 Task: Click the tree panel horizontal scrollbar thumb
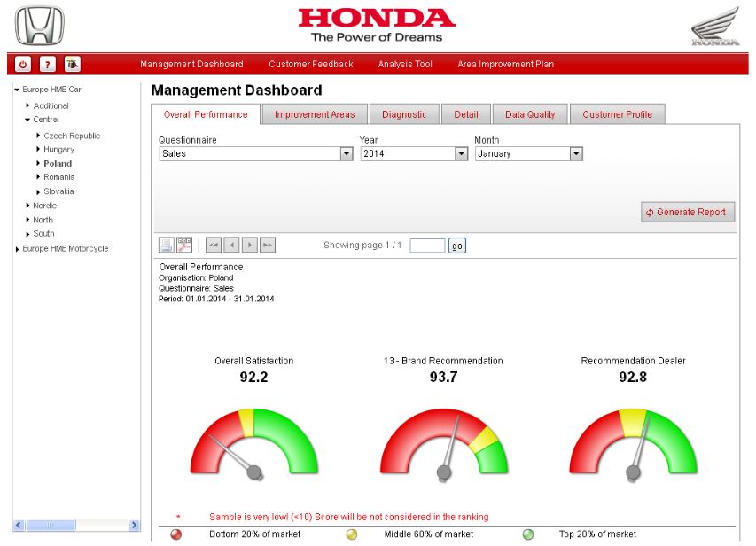(x=51, y=525)
